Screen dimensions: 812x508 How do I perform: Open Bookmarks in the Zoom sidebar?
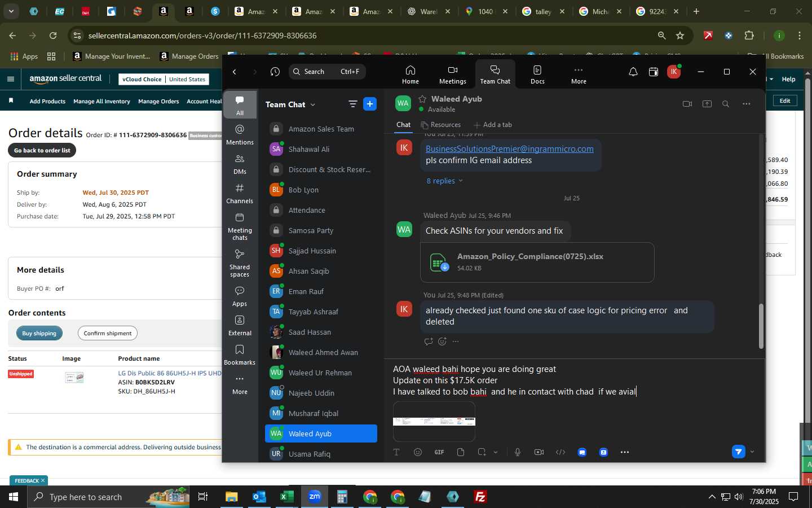click(x=240, y=355)
